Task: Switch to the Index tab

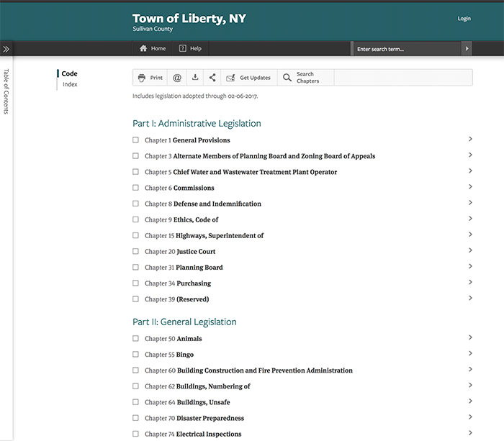Action: (70, 84)
